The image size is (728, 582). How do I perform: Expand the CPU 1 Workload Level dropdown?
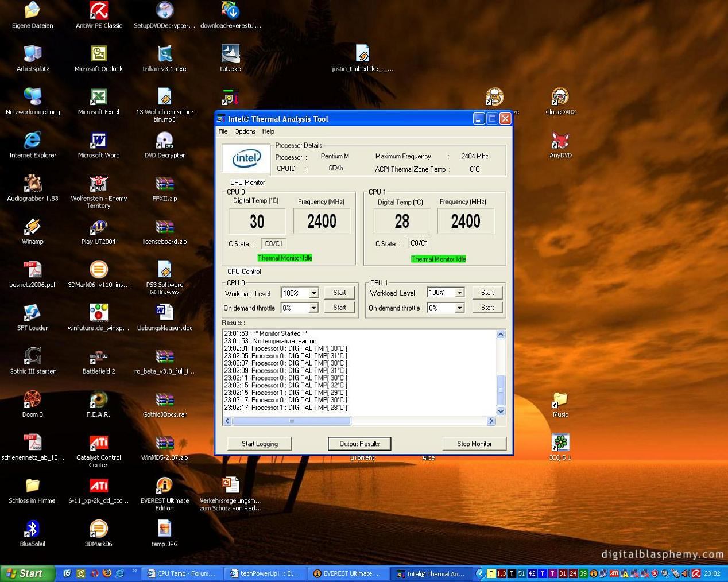459,293
